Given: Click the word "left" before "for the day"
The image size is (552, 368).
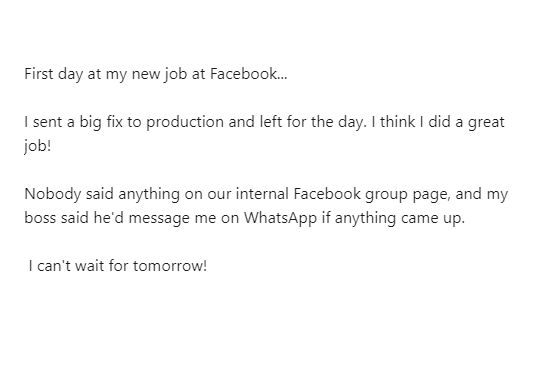Looking at the screenshot, I should 271,122.
